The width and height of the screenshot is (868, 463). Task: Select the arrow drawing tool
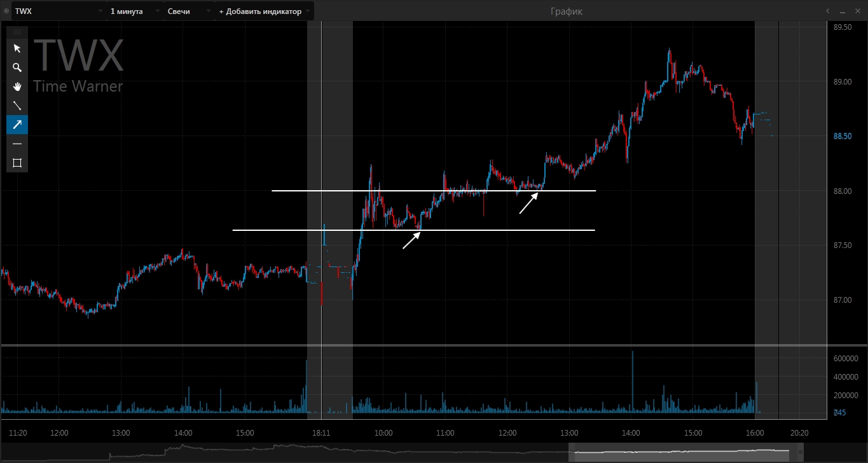(17, 125)
